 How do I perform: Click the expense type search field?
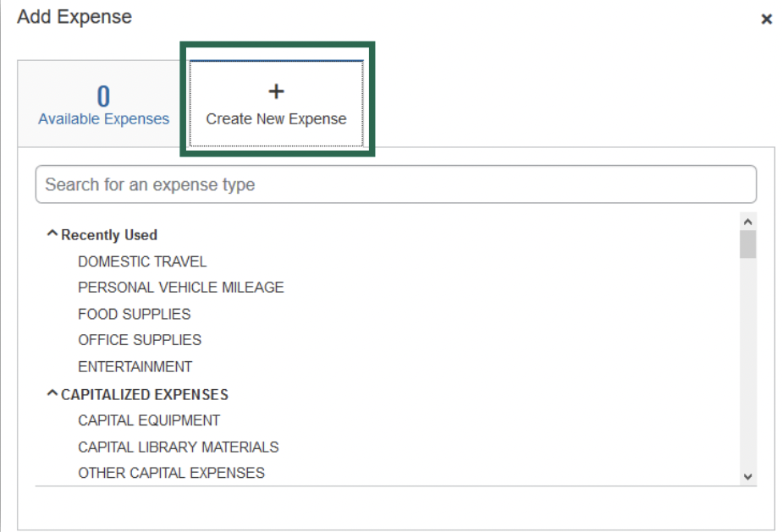pos(395,184)
